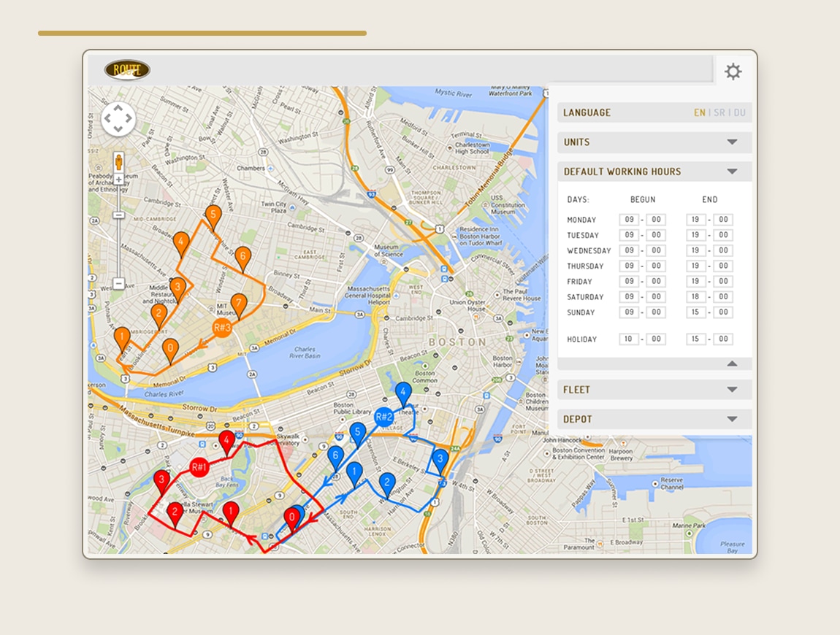Click the map zoom slider handle
The width and height of the screenshot is (840, 635).
(x=119, y=215)
